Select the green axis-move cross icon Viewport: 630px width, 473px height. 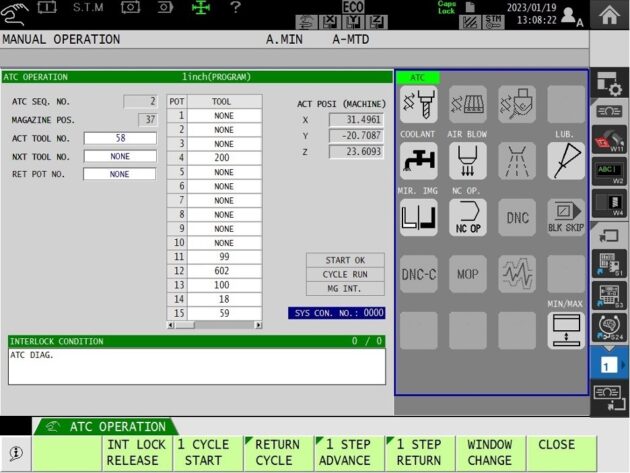(x=201, y=7)
